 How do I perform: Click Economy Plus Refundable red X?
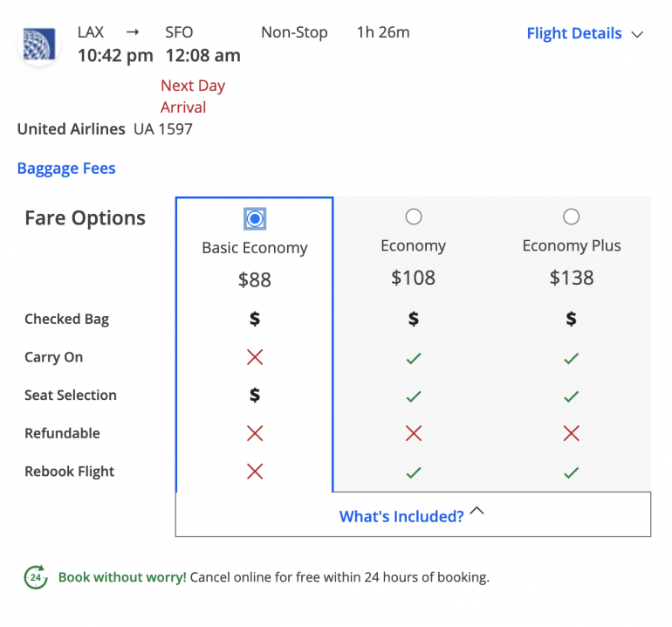571,433
